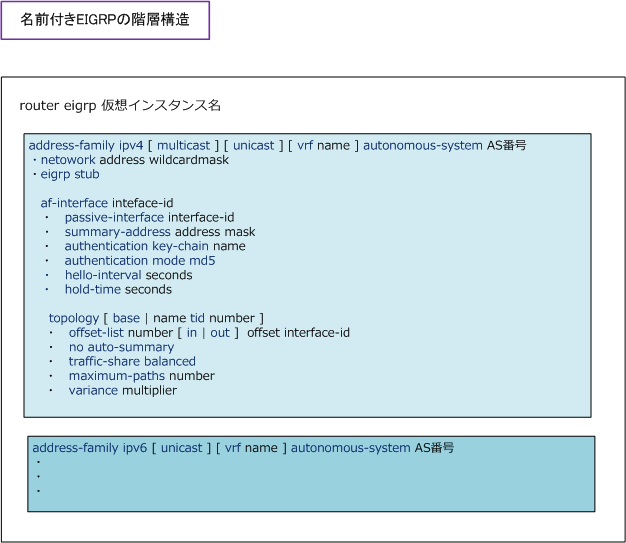The width and height of the screenshot is (626, 543).
Task: Select the 'offset-list number' entry
Action: [x=209, y=333]
